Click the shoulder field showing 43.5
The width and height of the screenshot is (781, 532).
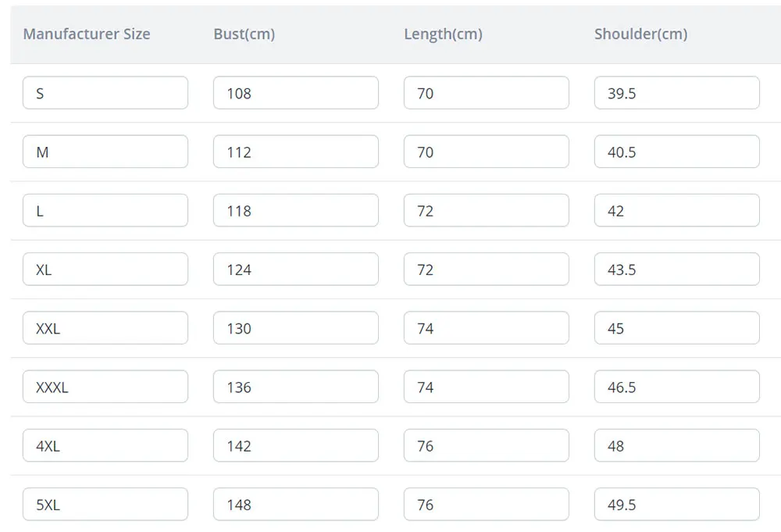pyautogui.click(x=677, y=269)
